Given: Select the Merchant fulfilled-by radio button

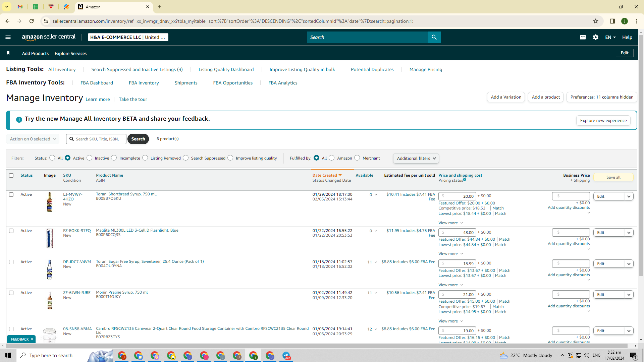Looking at the screenshot, I should (357, 158).
